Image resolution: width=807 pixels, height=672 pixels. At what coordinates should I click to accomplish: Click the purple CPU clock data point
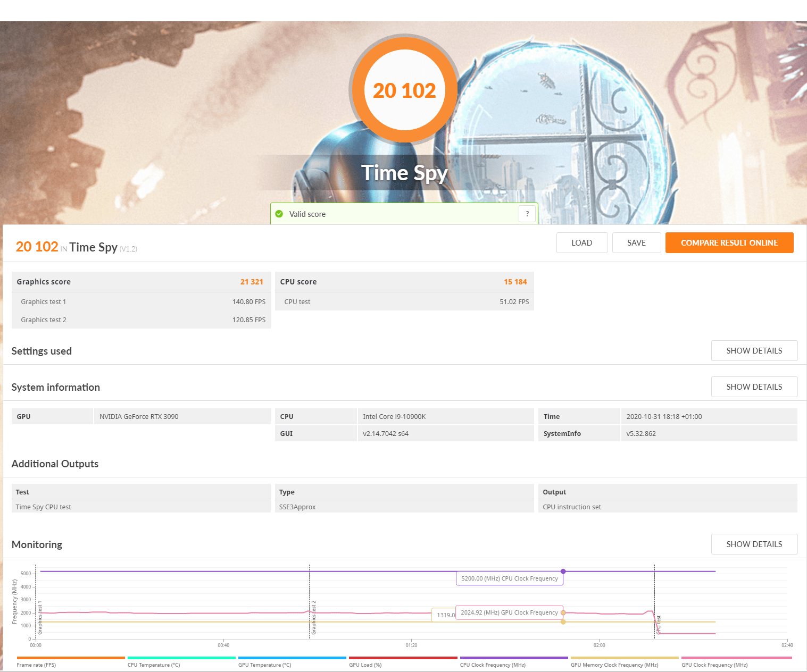tap(563, 572)
